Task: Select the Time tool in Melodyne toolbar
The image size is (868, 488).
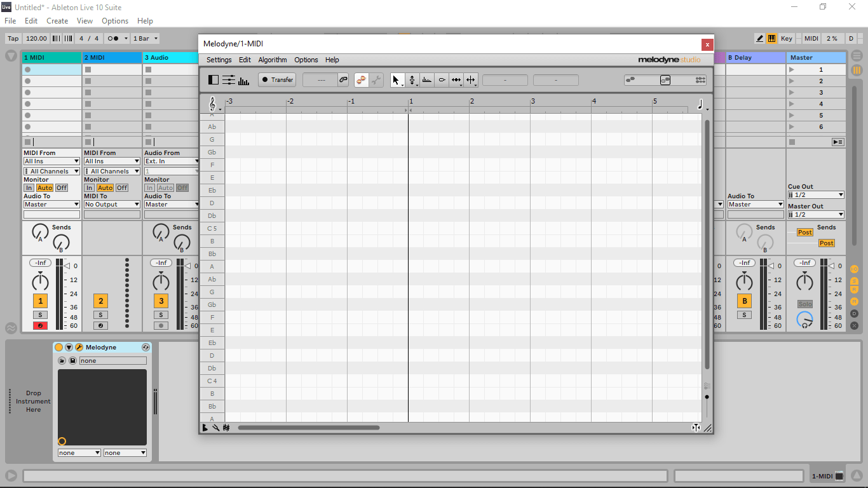Action: [456, 80]
